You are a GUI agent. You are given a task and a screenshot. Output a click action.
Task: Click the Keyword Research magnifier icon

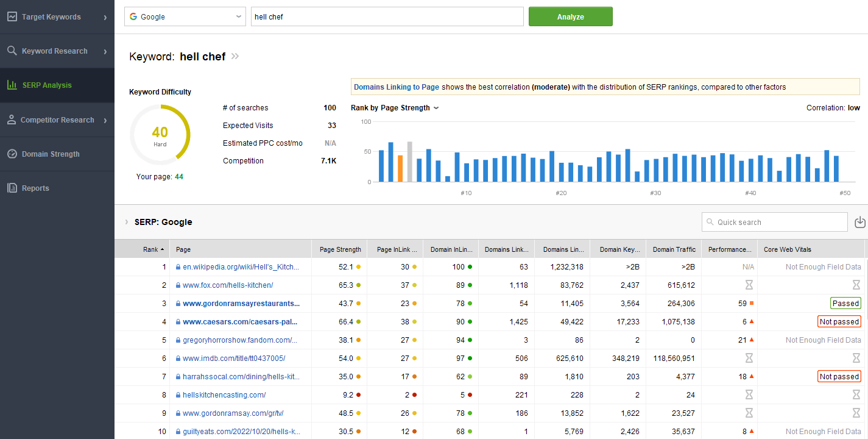12,51
